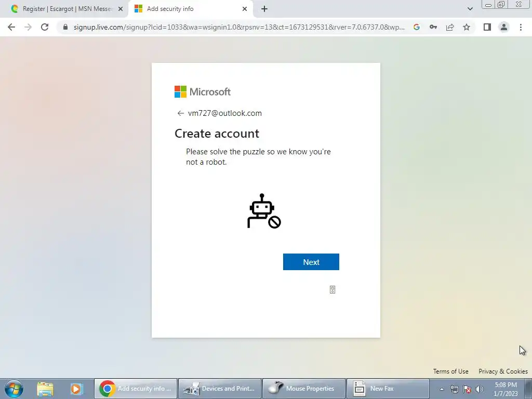Open a new browser tab

tap(264, 9)
